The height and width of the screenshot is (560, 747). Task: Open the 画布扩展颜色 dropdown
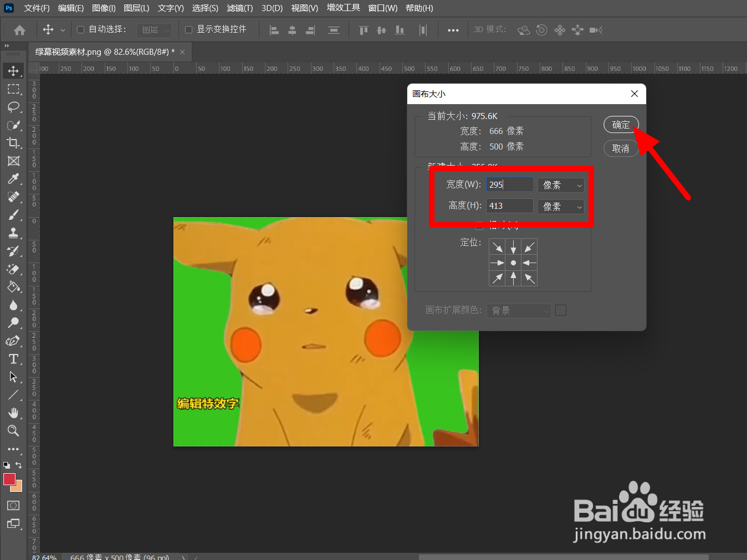point(519,311)
